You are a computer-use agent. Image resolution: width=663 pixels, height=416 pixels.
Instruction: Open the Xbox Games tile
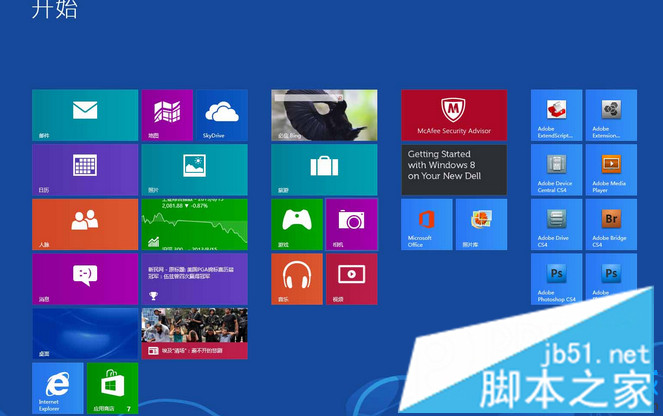296,224
